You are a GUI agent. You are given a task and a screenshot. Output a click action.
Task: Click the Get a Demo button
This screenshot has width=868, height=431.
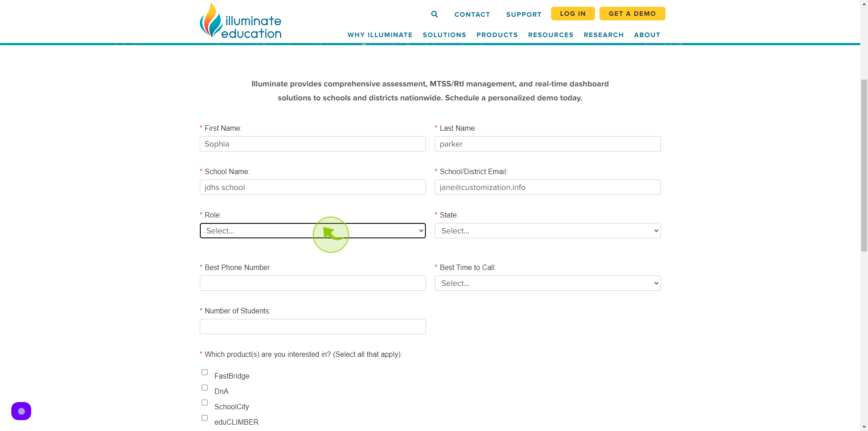coord(632,14)
